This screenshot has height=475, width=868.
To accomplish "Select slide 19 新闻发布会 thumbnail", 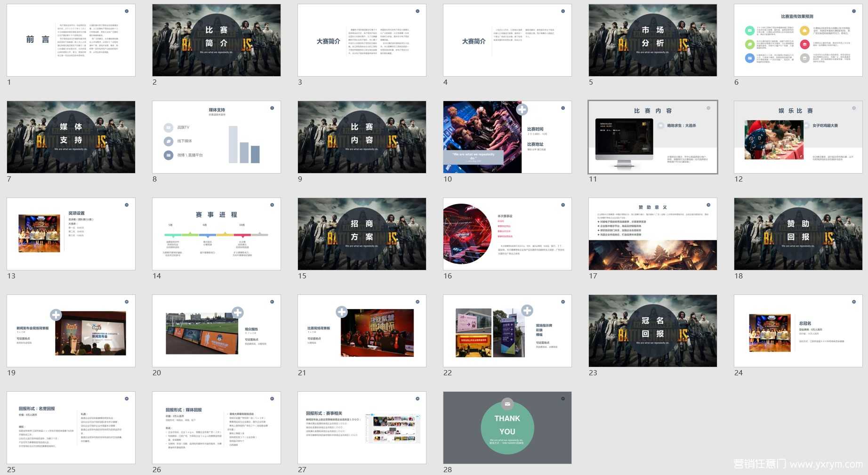I will [x=71, y=331].
